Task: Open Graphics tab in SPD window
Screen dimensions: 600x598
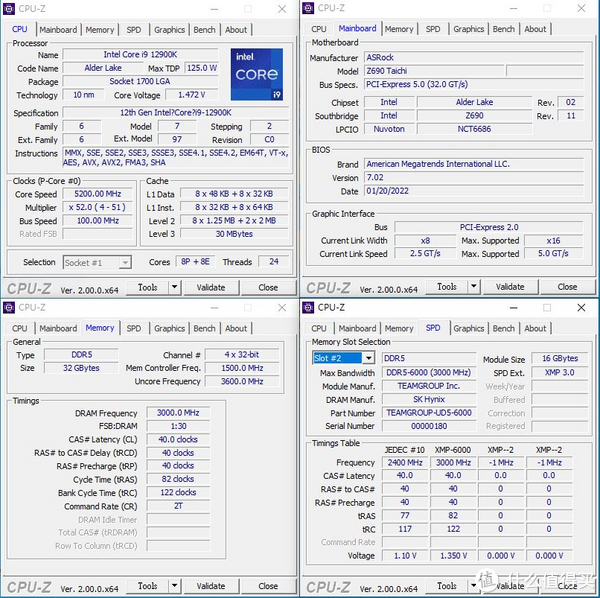Action: pos(469,329)
